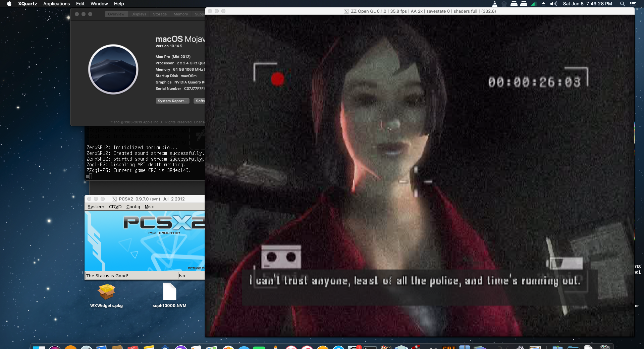This screenshot has width=644, height=349.
Task: Click 'The Status is Good!' status bar field
Action: [x=131, y=276]
